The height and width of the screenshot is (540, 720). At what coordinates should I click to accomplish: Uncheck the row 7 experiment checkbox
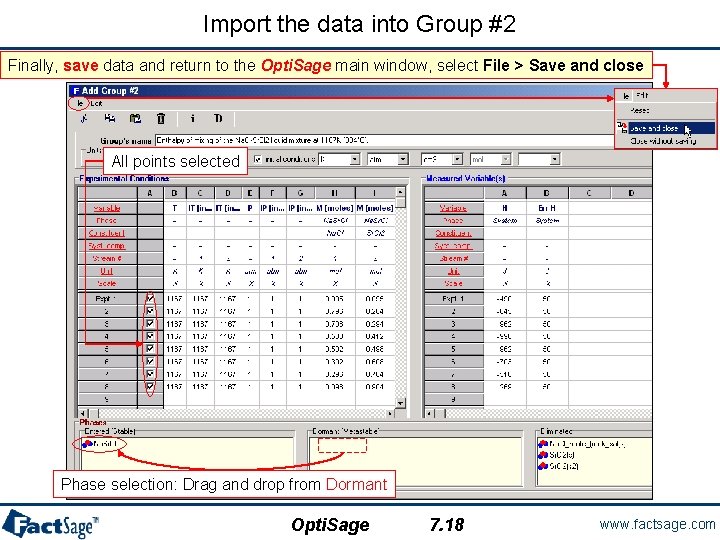150,374
